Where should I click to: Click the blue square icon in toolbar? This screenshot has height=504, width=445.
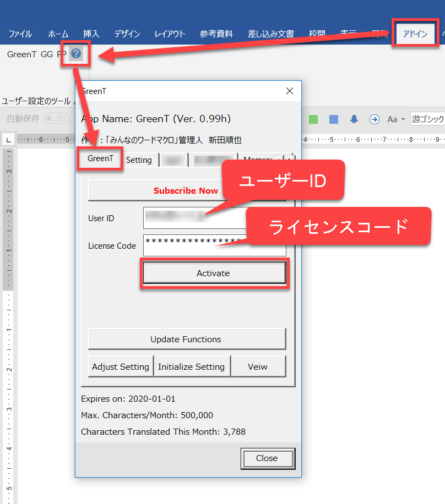tap(333, 119)
